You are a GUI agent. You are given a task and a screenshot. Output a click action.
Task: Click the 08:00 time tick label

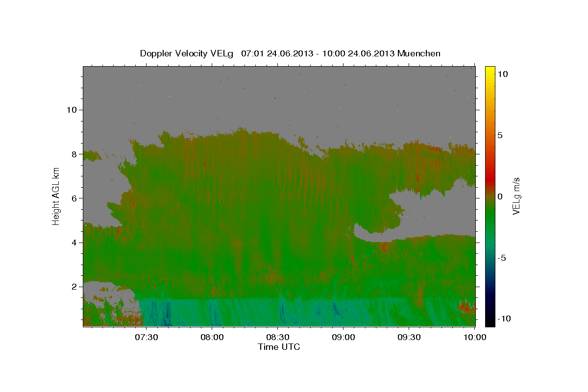(x=212, y=337)
